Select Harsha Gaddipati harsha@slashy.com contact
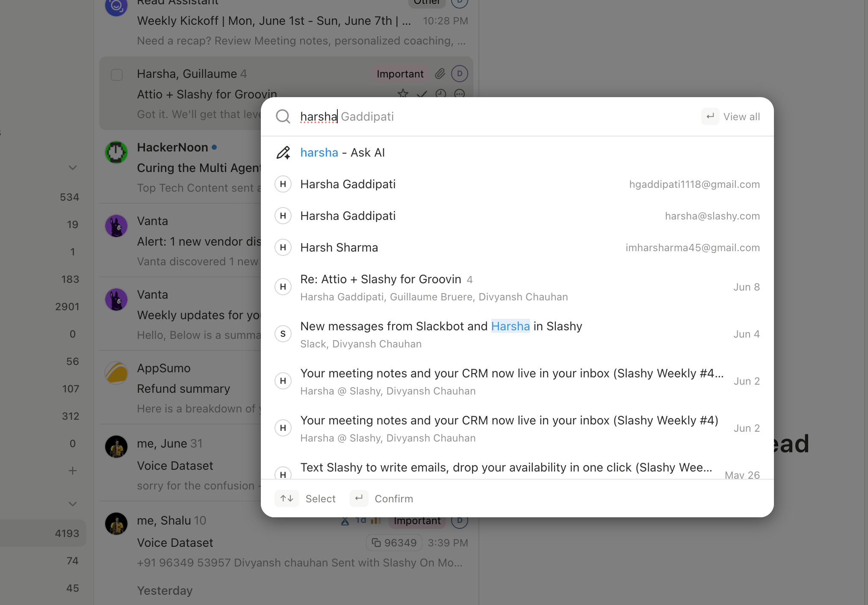Image resolution: width=868 pixels, height=605 pixels. pos(517,216)
